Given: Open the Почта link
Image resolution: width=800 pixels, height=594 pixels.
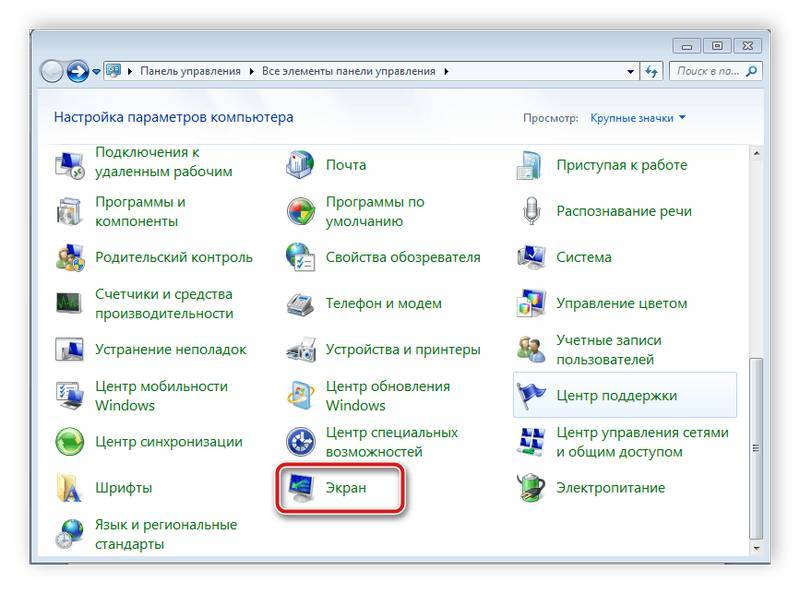Looking at the screenshot, I should pyautogui.click(x=346, y=165).
